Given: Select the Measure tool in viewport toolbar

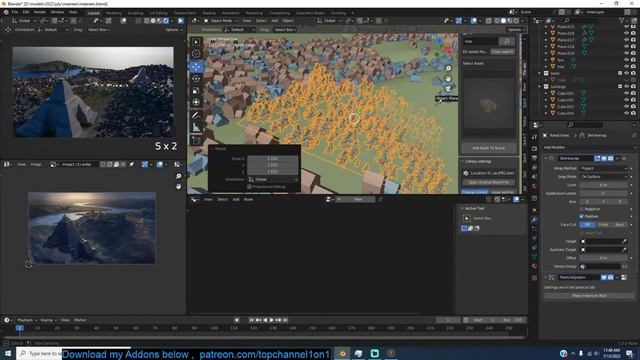Looking at the screenshot, I should pos(196,127).
